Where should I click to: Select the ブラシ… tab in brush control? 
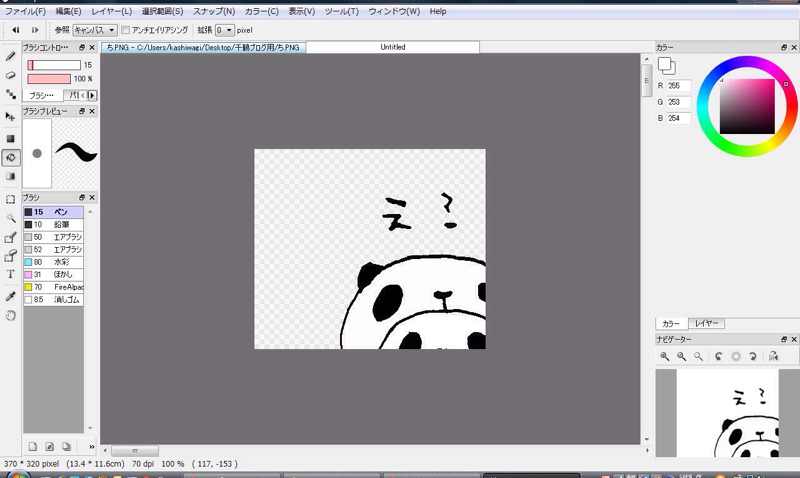pyautogui.click(x=42, y=95)
